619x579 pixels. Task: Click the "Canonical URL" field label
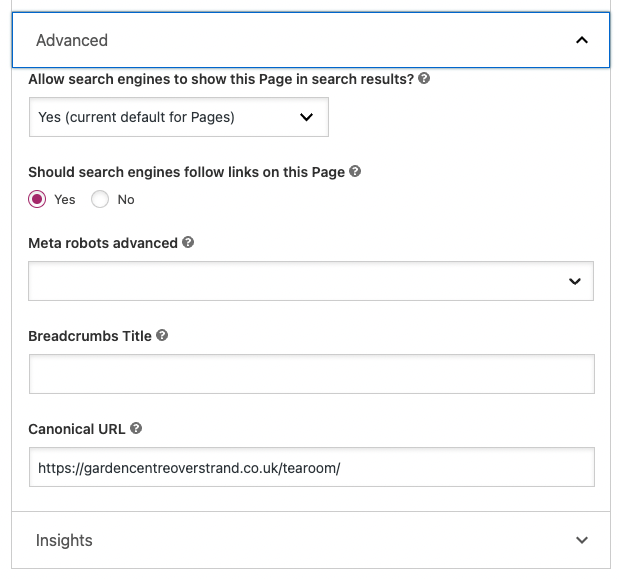point(77,429)
